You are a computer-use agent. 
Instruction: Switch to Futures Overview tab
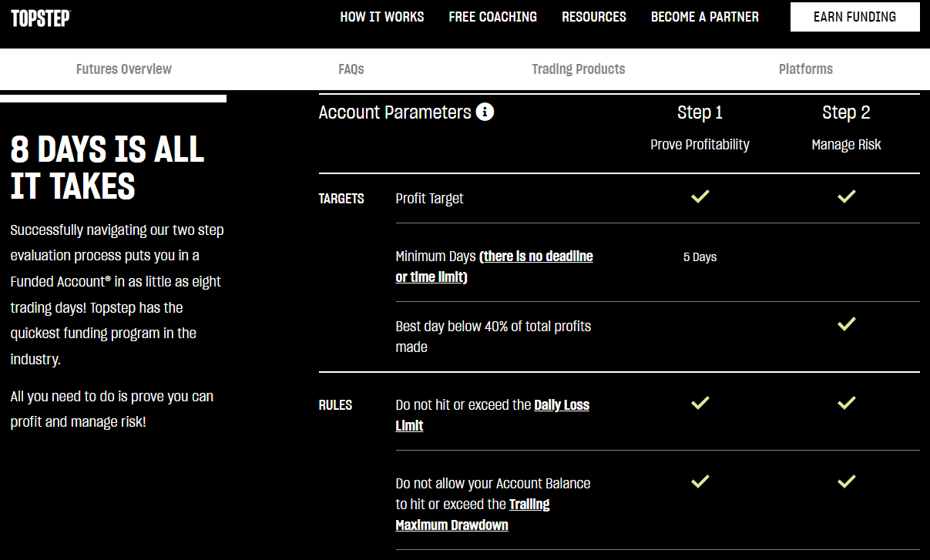point(124,69)
